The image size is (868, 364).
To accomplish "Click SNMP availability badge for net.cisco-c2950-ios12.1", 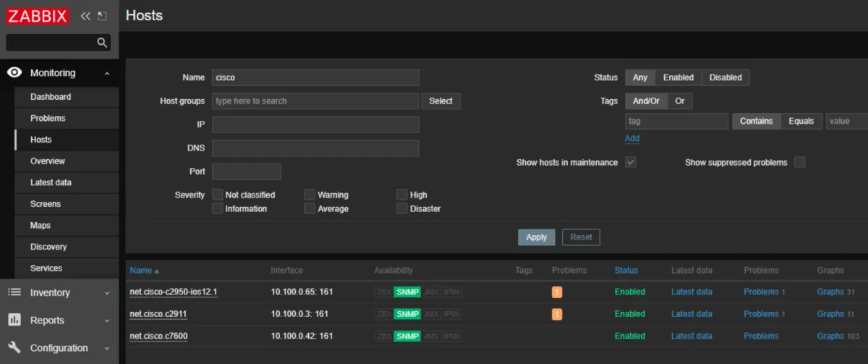I will pyautogui.click(x=407, y=292).
